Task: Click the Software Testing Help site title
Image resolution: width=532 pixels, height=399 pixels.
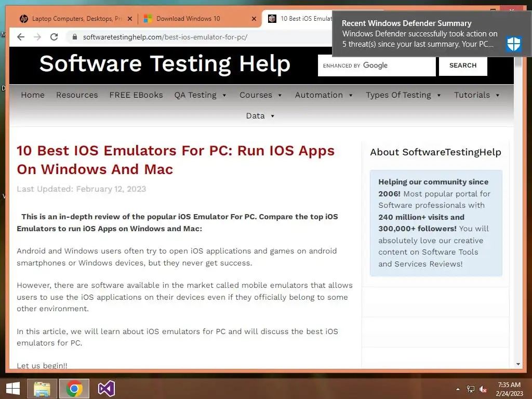Action: pyautogui.click(x=165, y=64)
